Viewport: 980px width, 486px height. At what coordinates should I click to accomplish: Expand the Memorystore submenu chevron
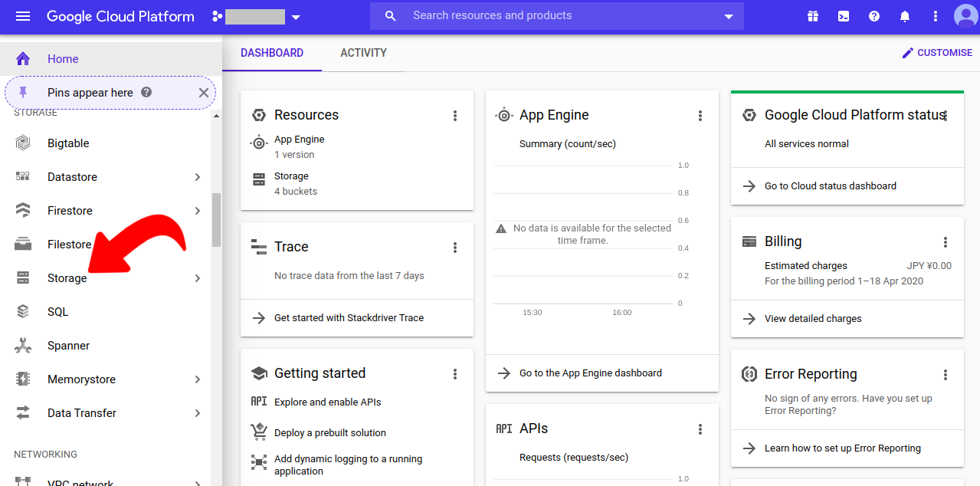tap(198, 379)
